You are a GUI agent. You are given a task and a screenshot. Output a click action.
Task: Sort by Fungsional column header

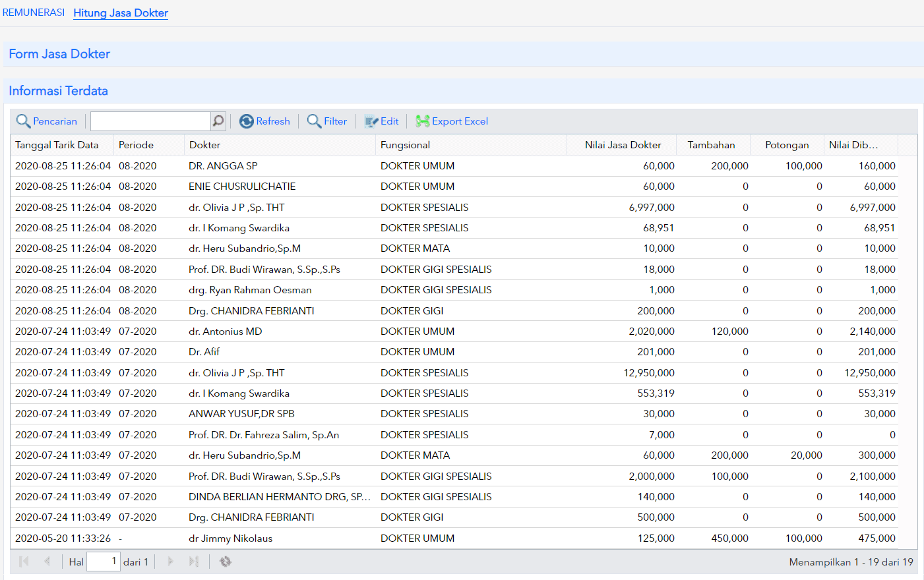[x=472, y=145]
